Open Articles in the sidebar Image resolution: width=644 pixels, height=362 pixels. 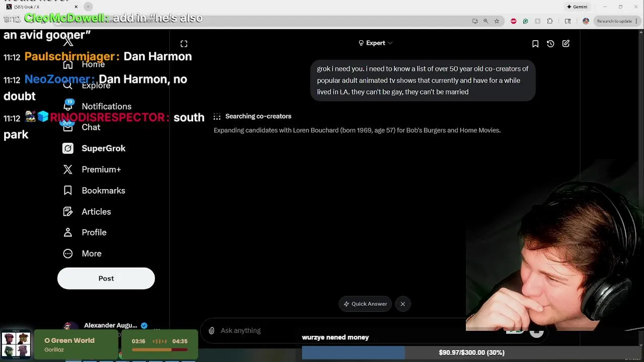(x=86, y=212)
